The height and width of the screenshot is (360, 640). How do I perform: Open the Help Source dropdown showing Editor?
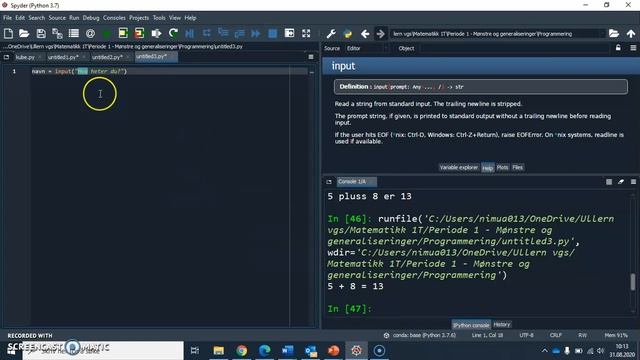[367, 48]
